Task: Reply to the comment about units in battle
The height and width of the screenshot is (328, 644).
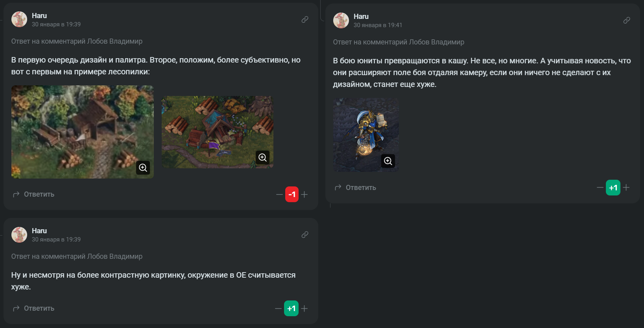Action: (356, 188)
